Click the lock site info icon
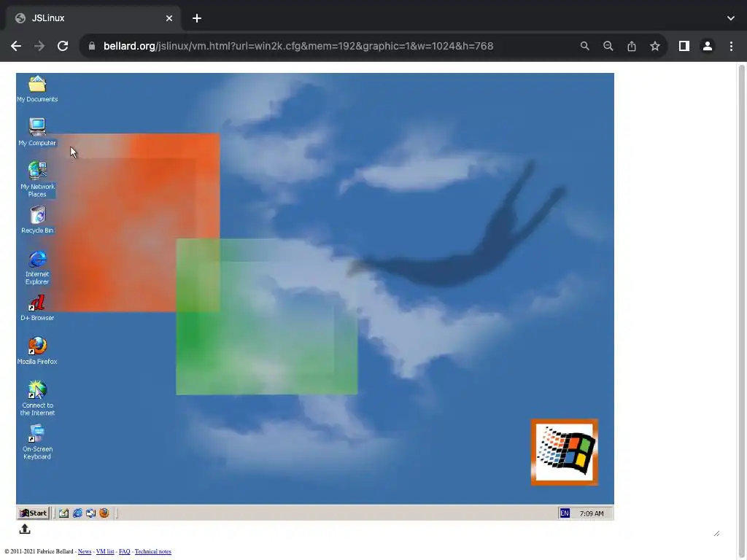The image size is (747, 560). click(x=92, y=46)
